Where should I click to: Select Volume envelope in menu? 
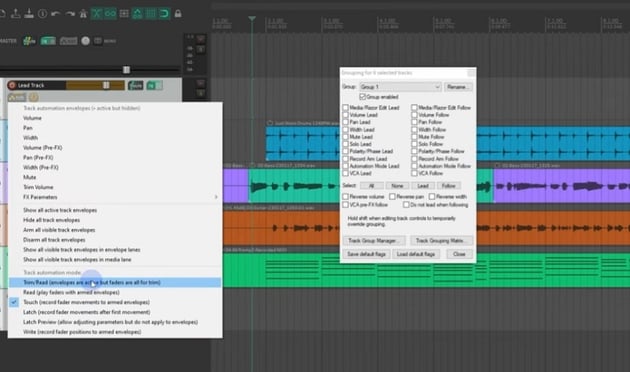pos(115,118)
